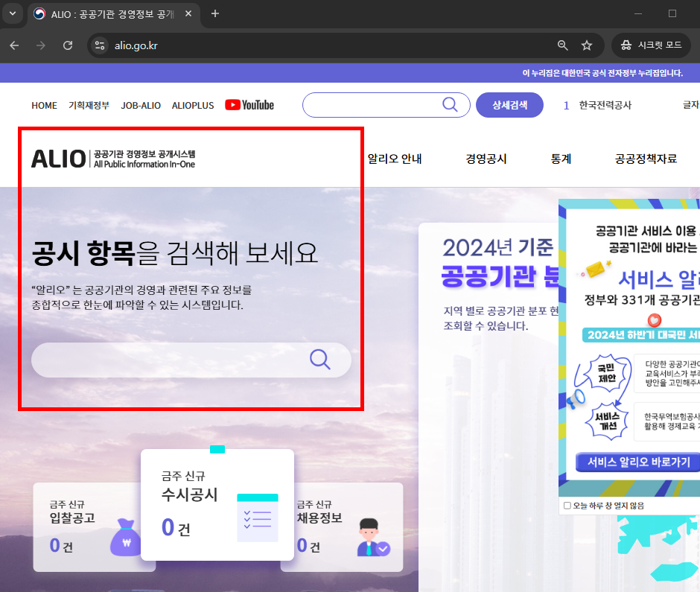The height and width of the screenshot is (592, 700).
Task: Click the magnifier icon in the header search box
Action: (450, 105)
